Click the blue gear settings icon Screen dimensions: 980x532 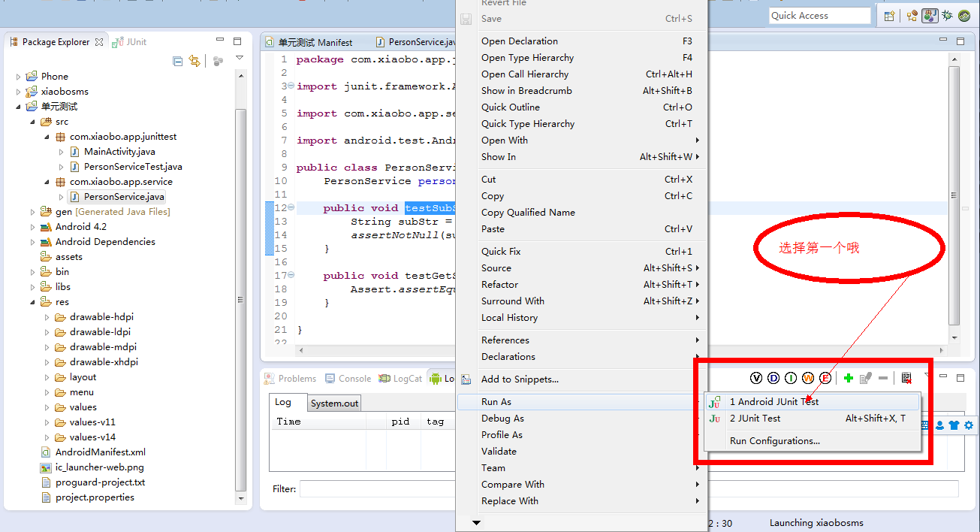click(969, 425)
